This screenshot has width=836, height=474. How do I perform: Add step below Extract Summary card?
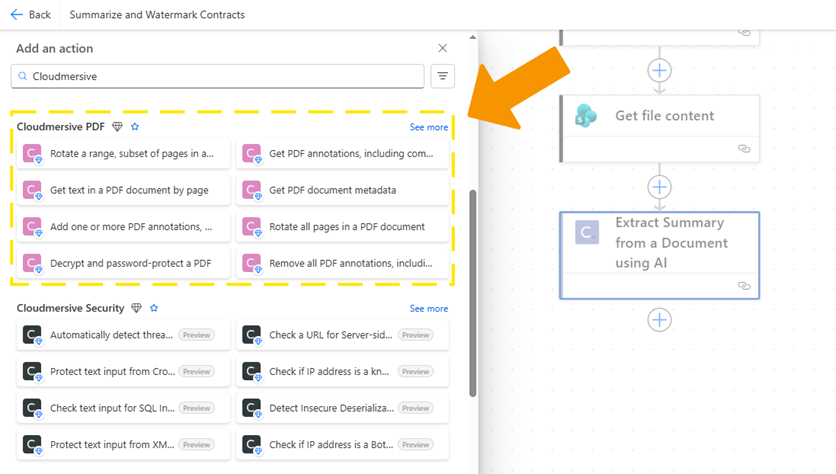pos(660,320)
